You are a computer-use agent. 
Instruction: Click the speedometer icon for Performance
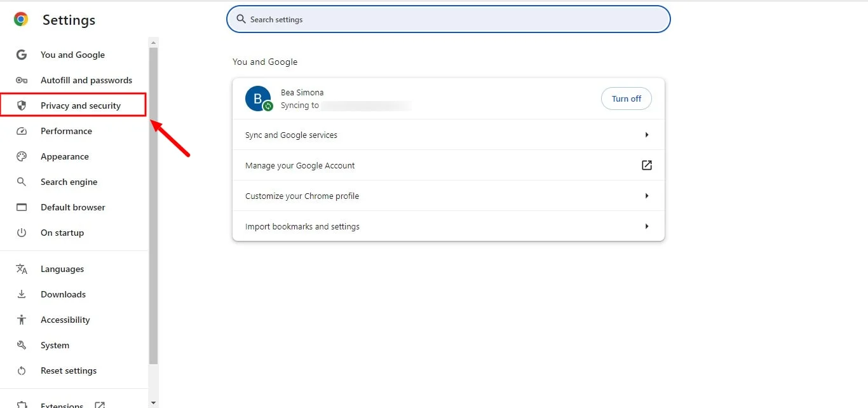[22, 131]
